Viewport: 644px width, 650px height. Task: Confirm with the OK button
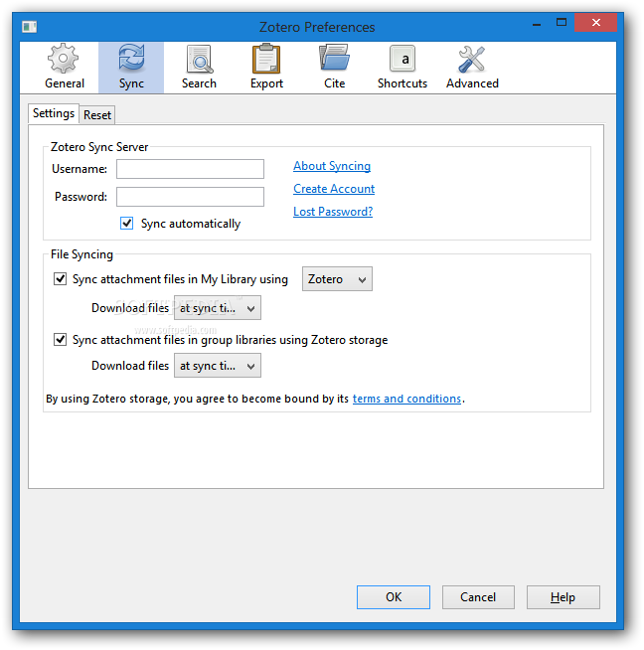394,597
